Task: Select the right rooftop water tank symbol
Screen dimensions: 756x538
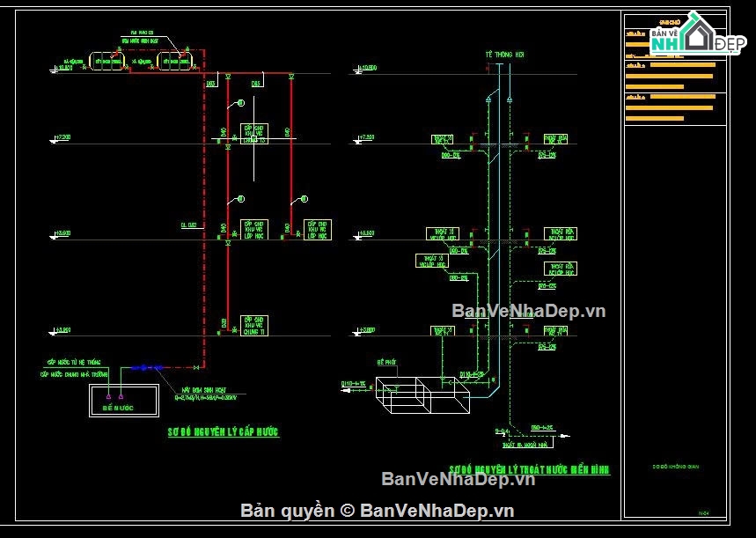Action: (x=174, y=61)
